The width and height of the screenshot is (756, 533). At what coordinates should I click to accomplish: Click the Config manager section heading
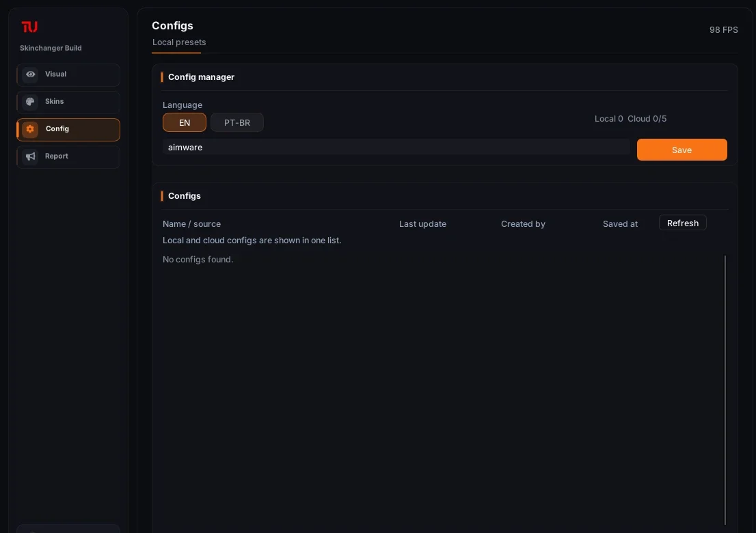click(x=201, y=77)
